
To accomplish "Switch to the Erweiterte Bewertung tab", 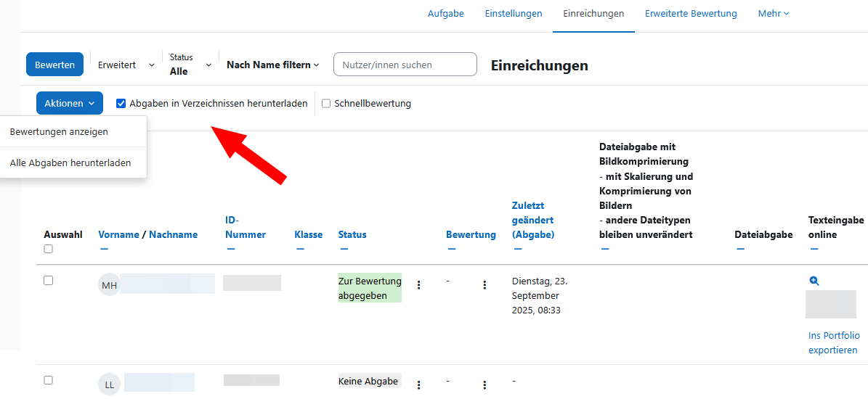I will [691, 14].
